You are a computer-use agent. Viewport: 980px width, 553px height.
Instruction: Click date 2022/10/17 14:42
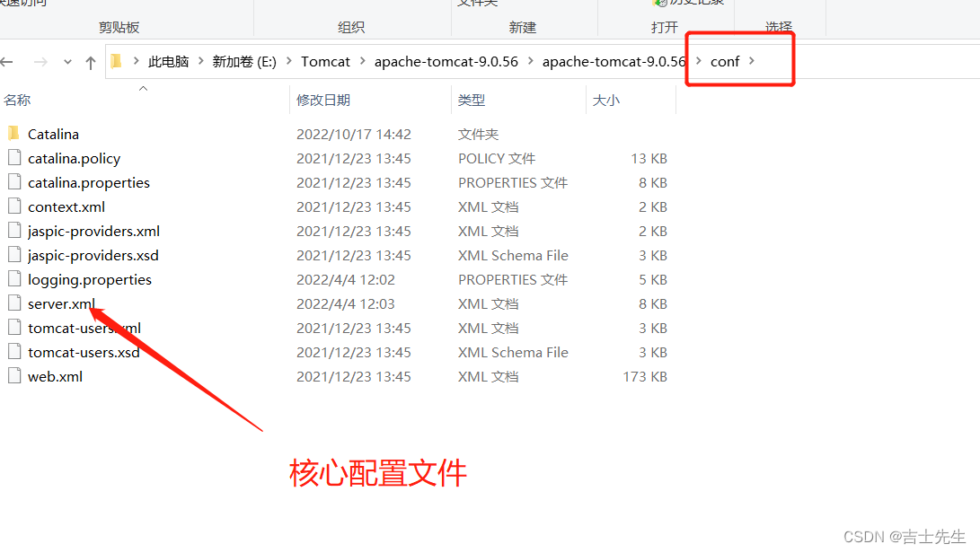point(354,135)
